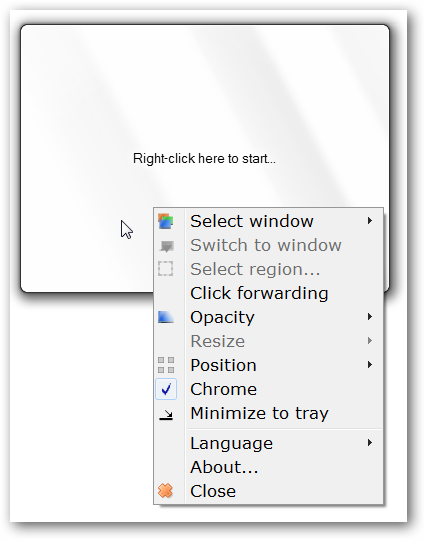Click the overlapping windows icon beside Select window

[166, 221]
